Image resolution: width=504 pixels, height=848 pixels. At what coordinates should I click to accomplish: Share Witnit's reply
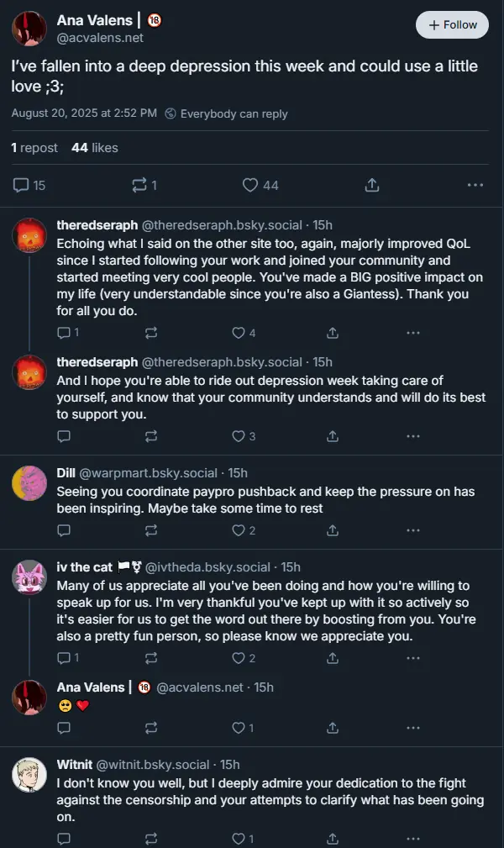333,838
